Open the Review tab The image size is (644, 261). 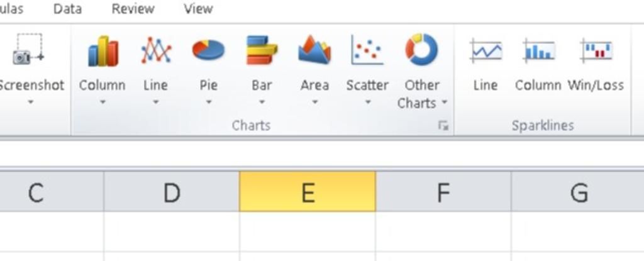(133, 9)
